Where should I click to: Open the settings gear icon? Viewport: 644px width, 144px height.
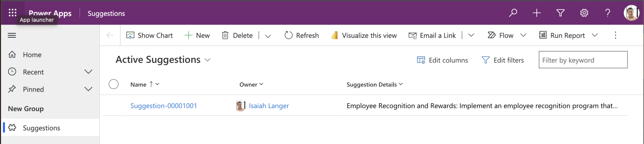tap(584, 13)
